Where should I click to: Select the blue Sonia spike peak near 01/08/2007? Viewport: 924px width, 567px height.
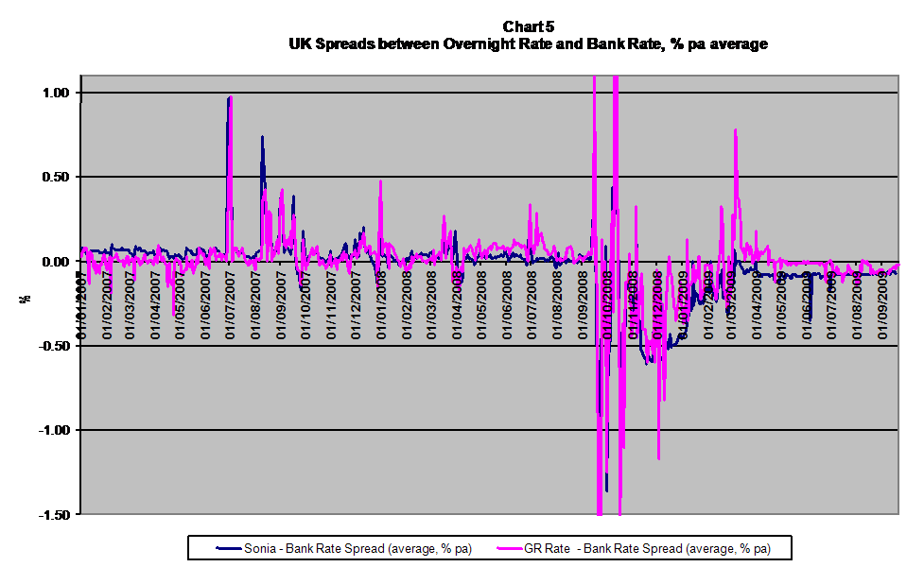click(262, 137)
